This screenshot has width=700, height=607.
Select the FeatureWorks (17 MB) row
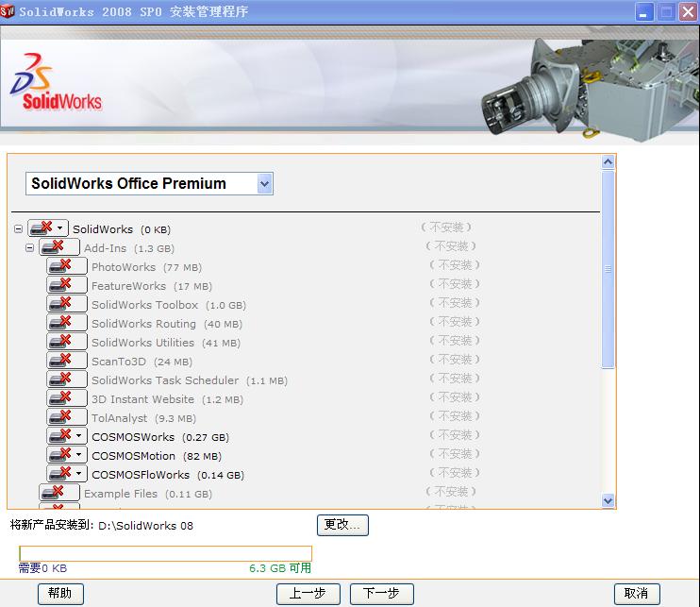coord(152,286)
